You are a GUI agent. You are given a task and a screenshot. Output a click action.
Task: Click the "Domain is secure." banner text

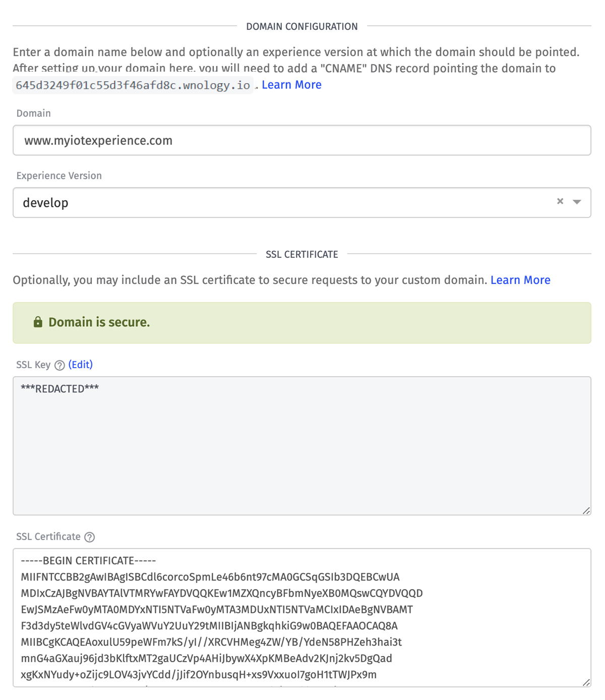(x=99, y=322)
